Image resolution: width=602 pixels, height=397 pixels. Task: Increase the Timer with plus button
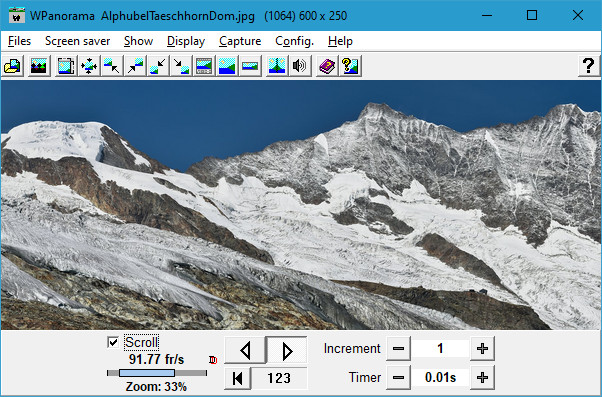click(482, 377)
